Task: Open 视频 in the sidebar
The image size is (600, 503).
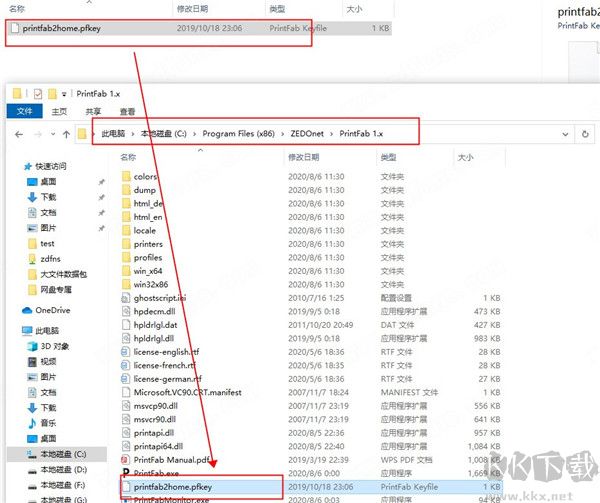Action: coord(48,361)
